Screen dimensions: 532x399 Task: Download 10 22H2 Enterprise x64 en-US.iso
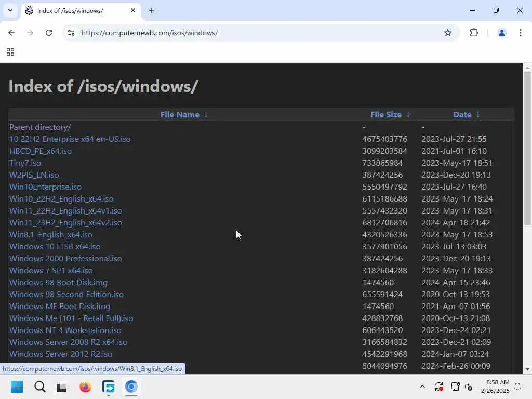[70, 139]
